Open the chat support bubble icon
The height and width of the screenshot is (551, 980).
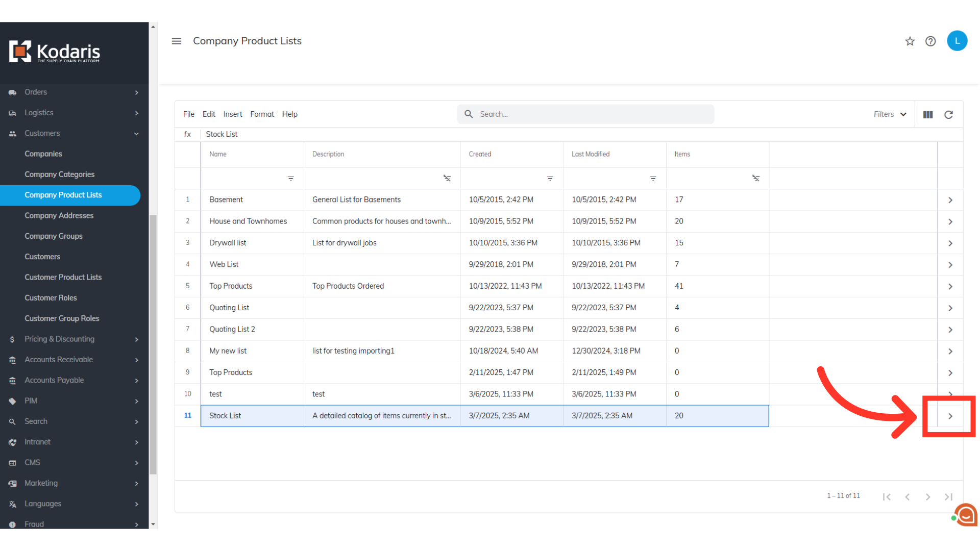pyautogui.click(x=966, y=515)
